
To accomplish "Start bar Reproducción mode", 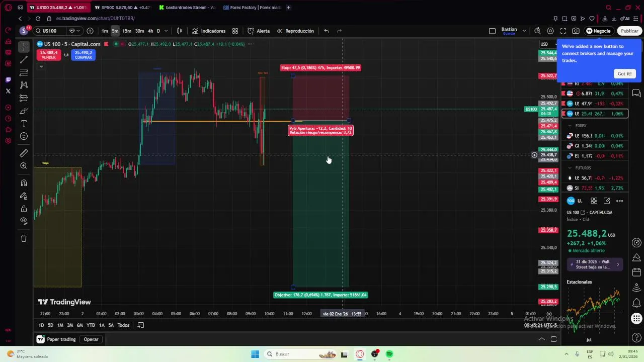I will tap(295, 31).
